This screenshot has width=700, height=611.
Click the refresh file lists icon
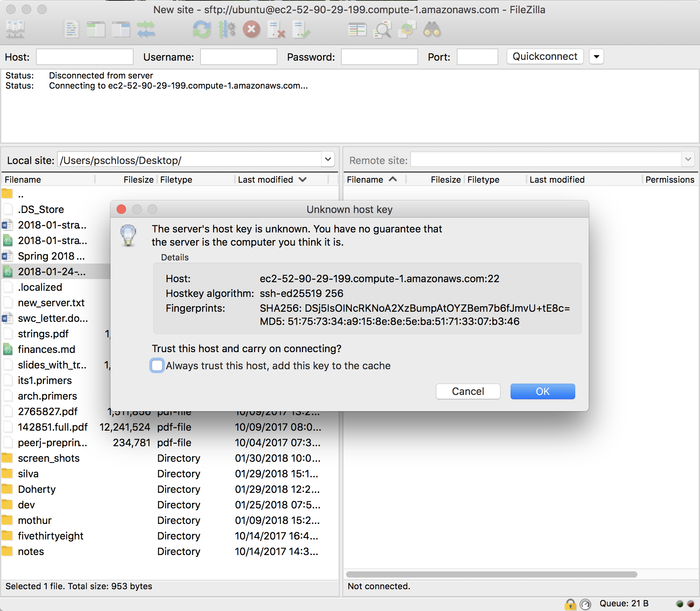pos(202,30)
